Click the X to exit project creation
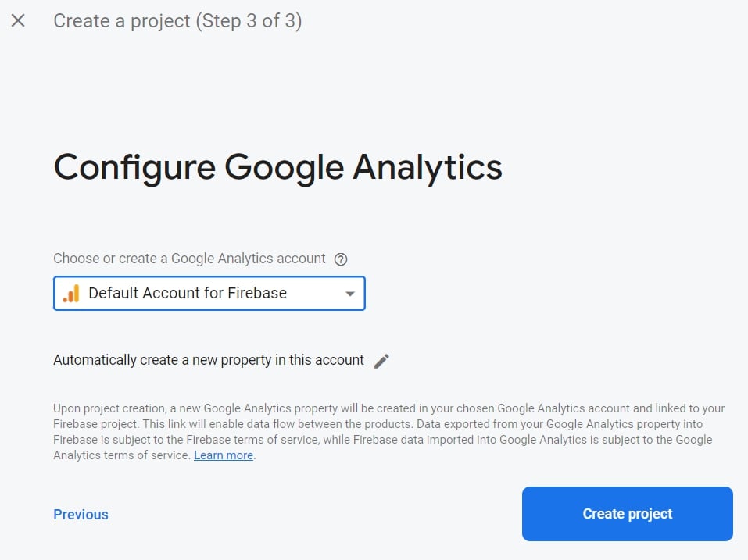This screenshot has width=748, height=560. (x=17, y=21)
